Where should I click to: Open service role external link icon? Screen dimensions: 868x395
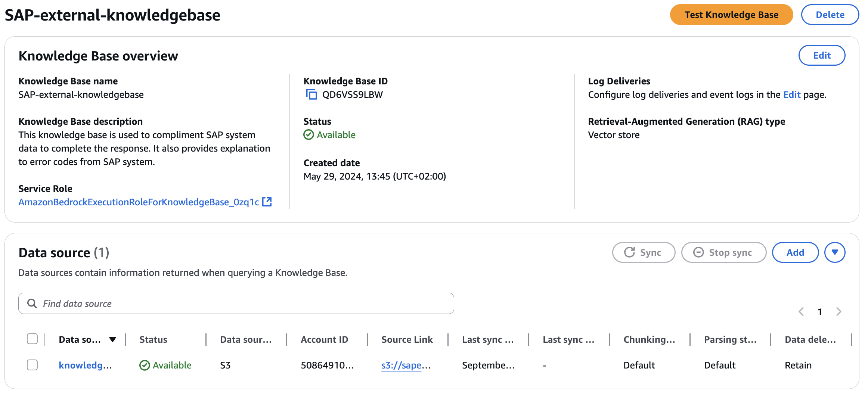[267, 202]
